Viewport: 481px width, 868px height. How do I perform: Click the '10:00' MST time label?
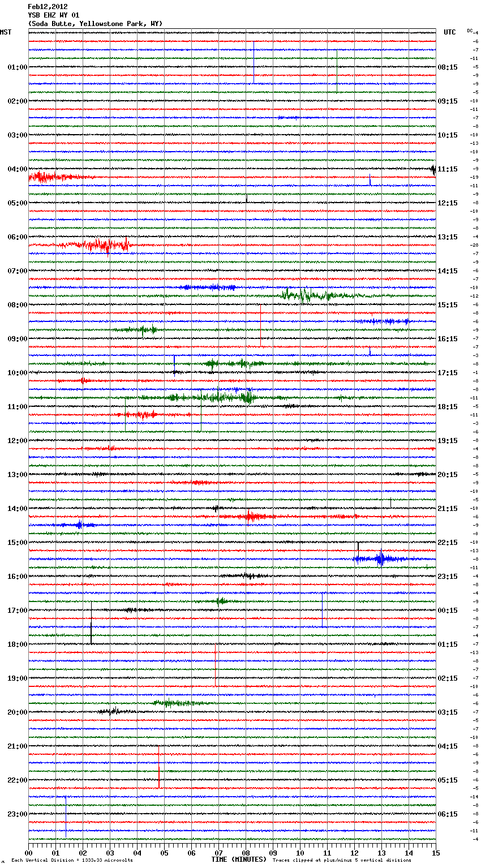(x=18, y=373)
